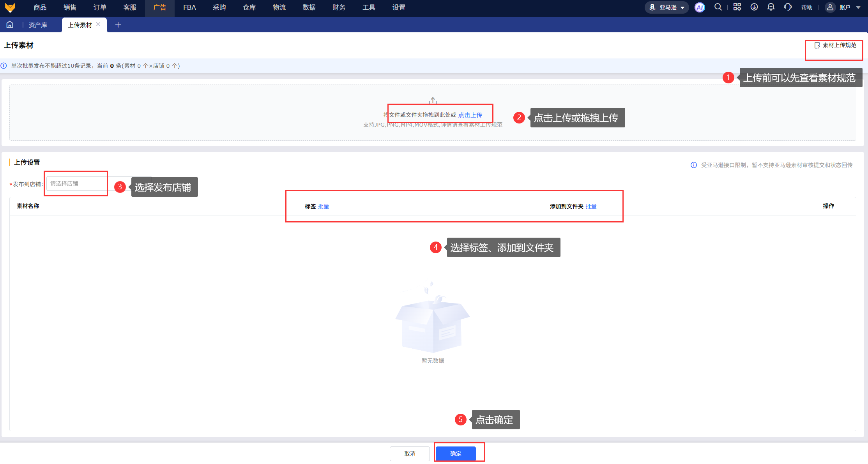Click the customer support headset icon
This screenshot has height=464, width=868.
click(x=788, y=7)
